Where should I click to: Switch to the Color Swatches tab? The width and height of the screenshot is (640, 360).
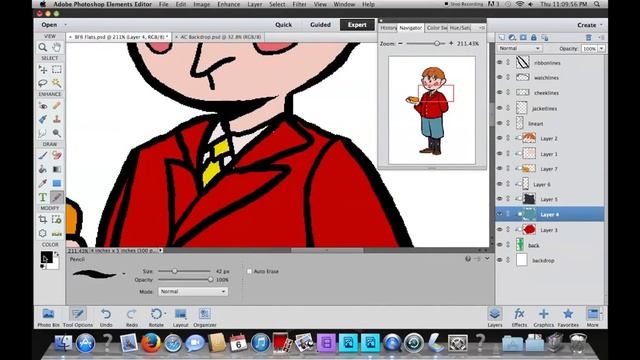436,28
